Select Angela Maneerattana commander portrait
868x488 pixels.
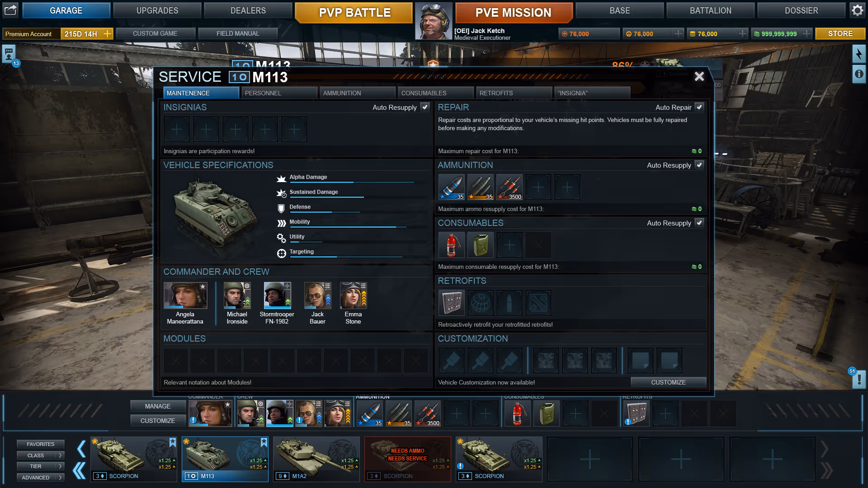[x=185, y=296]
